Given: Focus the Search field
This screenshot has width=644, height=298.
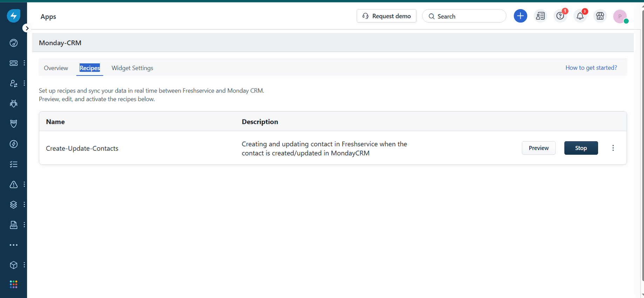Looking at the screenshot, I should point(464,16).
